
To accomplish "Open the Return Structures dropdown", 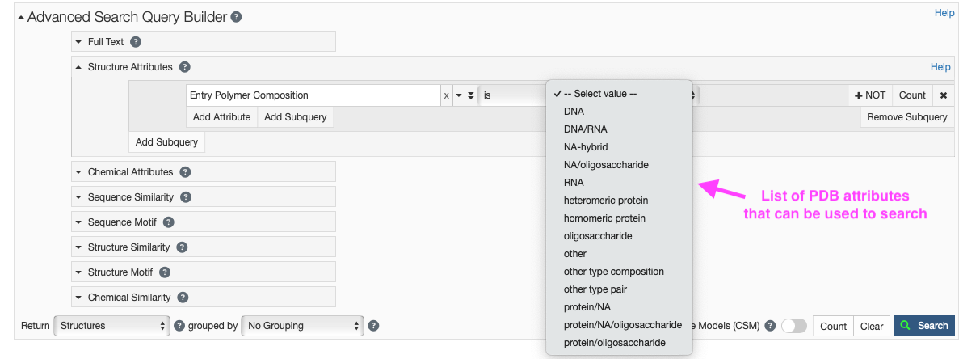I will [111, 326].
